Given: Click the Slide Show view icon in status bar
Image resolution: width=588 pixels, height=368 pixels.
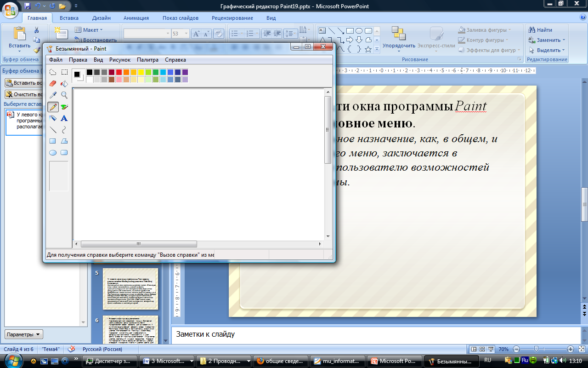Looking at the screenshot, I should click(492, 349).
